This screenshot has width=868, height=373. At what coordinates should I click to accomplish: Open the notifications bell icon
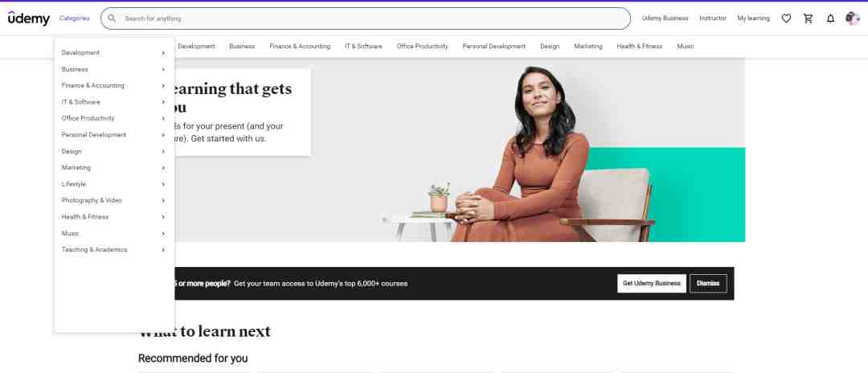pos(830,18)
